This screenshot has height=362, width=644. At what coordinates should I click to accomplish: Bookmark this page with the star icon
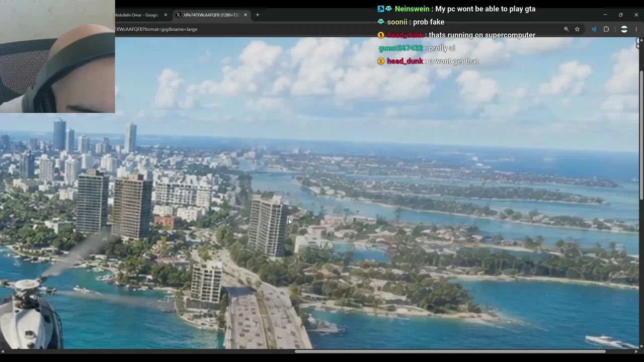coord(577,29)
